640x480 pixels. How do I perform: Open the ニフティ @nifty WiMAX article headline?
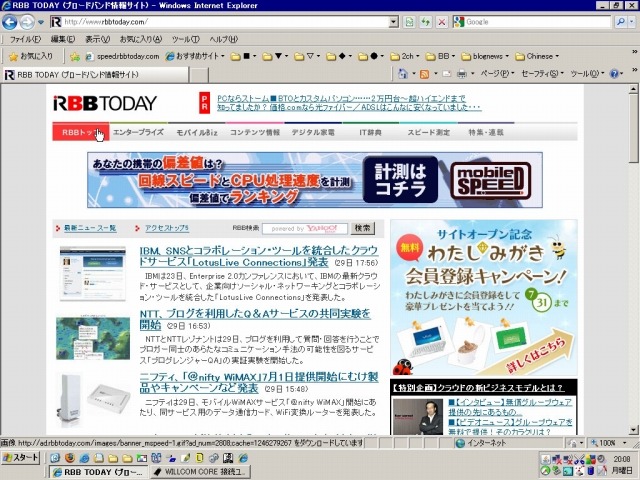259,382
